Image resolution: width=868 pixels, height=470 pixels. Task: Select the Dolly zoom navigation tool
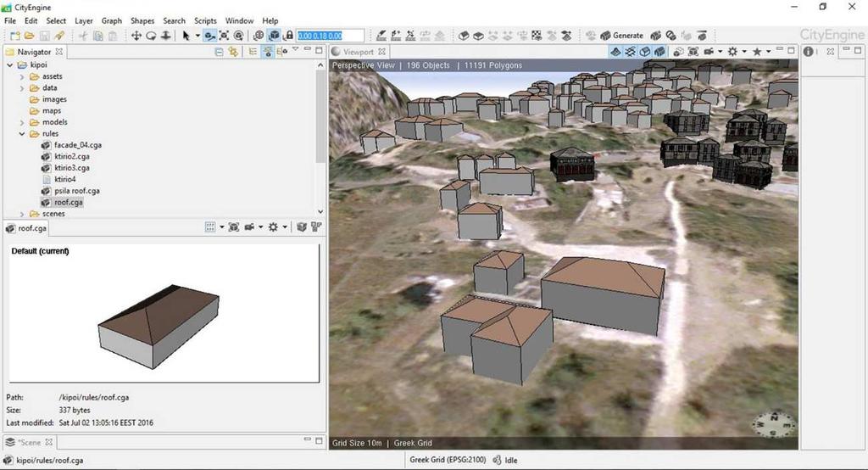point(165,36)
